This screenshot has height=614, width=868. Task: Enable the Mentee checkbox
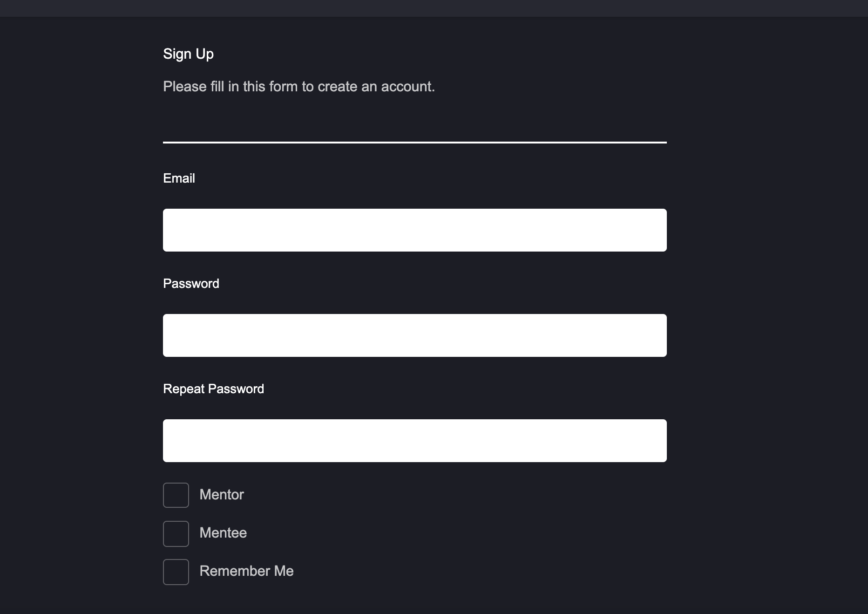click(176, 533)
